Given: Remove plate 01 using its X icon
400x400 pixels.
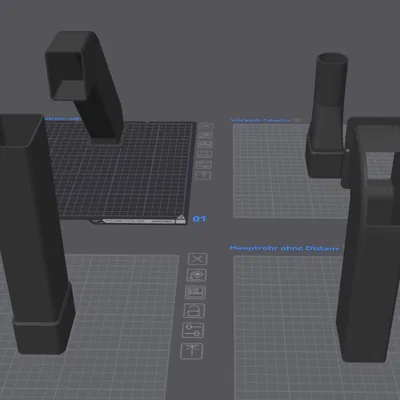Looking at the screenshot, I should coord(207,126).
